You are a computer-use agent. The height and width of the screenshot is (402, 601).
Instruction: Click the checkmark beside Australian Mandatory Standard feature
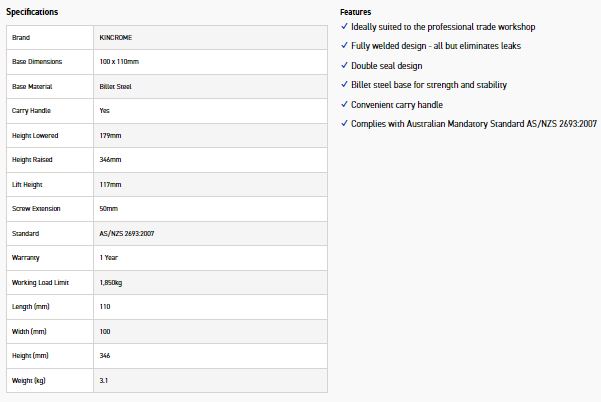344,123
